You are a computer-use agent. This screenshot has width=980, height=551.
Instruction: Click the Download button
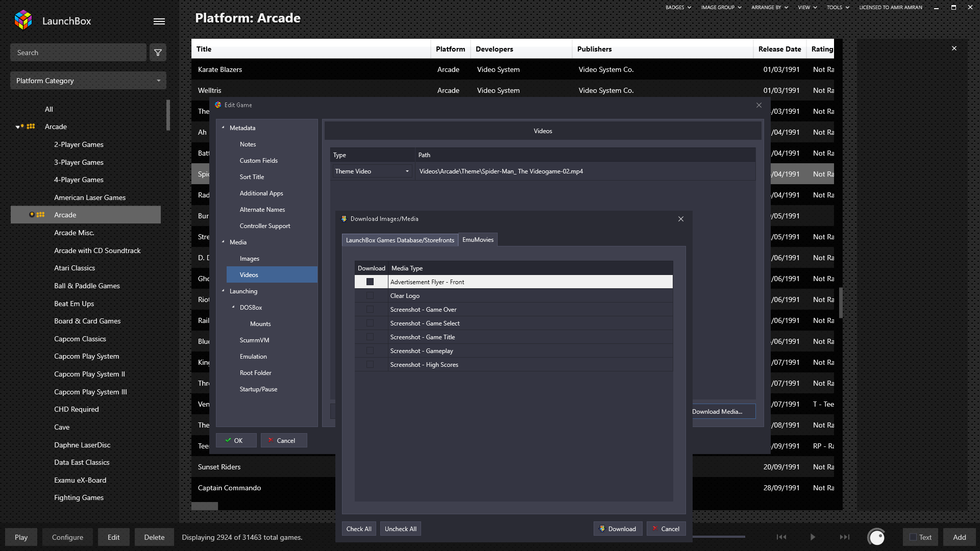(617, 529)
